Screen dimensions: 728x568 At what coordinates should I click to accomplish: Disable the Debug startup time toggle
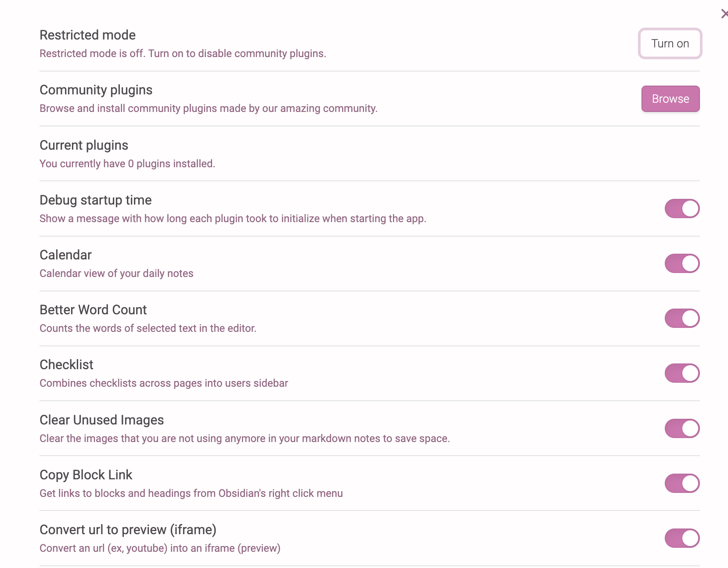[x=682, y=209]
